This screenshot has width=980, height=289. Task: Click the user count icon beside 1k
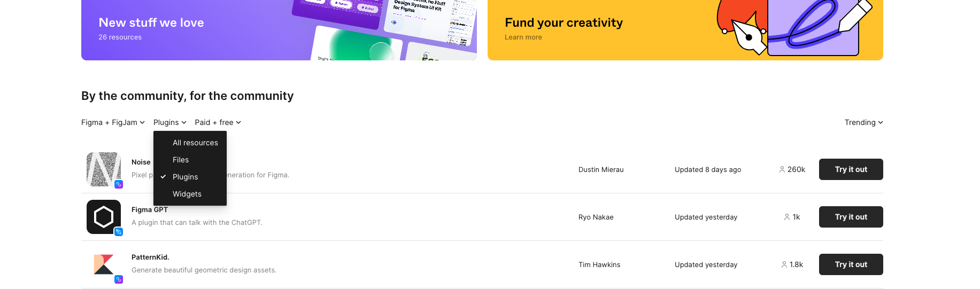[787, 217]
